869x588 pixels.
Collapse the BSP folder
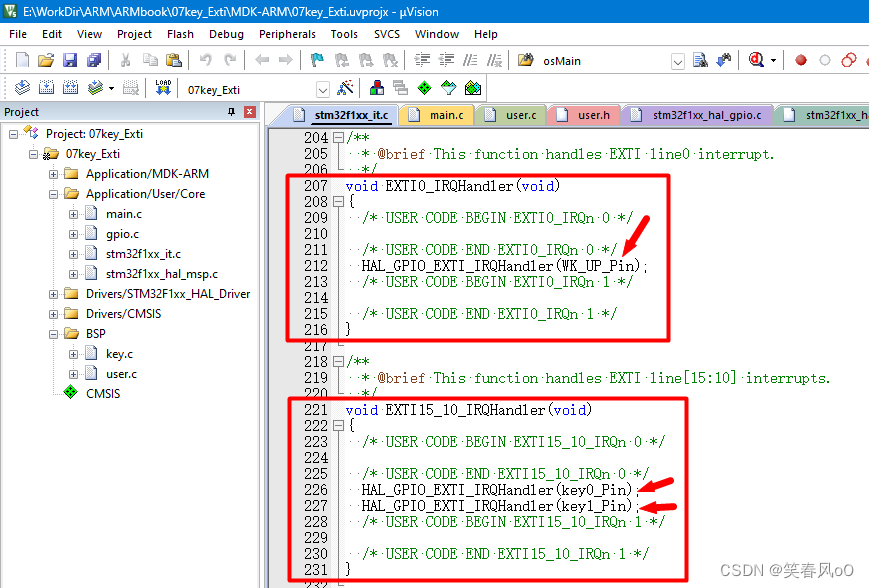tap(53, 334)
